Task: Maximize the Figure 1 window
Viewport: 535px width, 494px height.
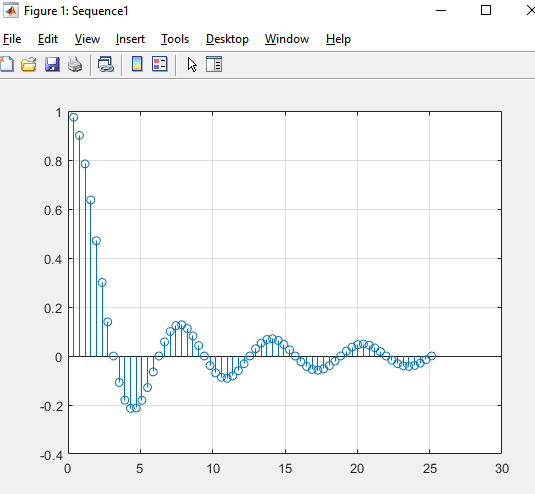Action: (x=486, y=10)
